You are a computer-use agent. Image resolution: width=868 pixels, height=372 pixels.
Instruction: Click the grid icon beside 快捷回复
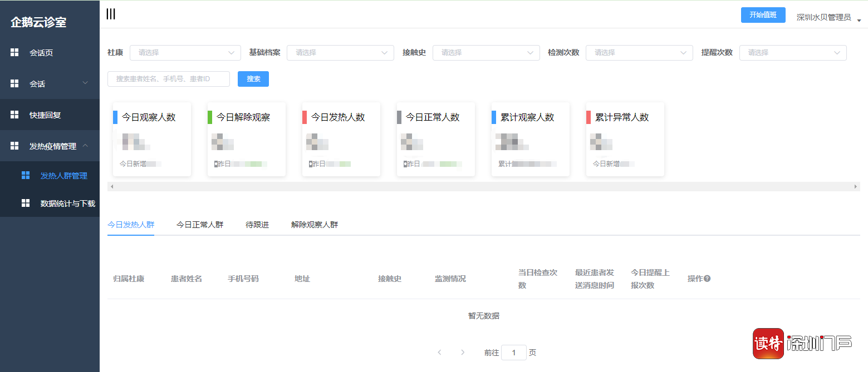15,115
